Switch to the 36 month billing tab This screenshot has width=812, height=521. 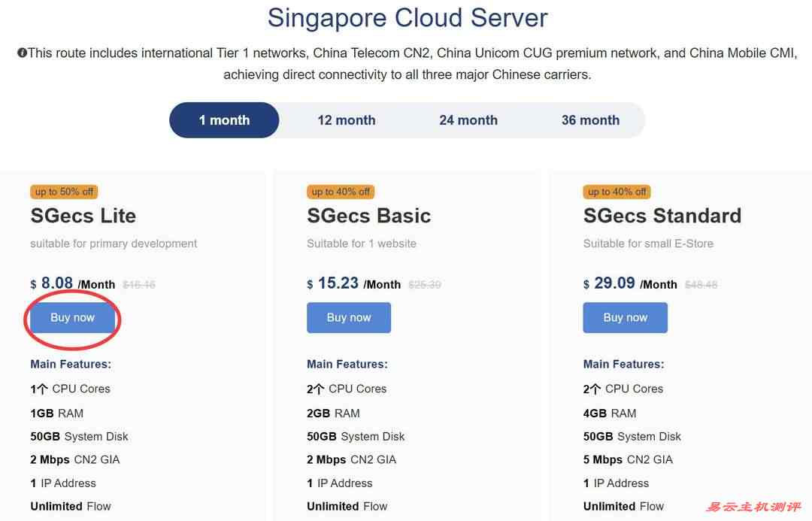pos(590,120)
